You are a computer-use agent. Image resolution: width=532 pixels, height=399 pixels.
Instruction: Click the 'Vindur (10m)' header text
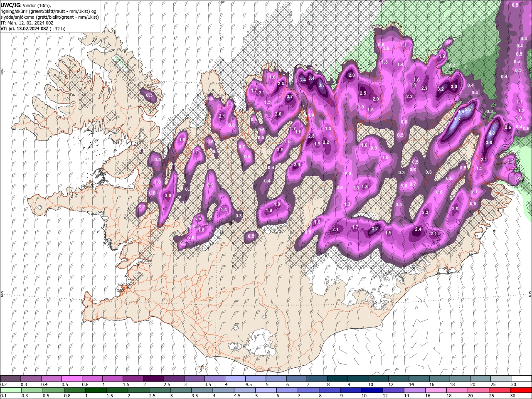(x=35, y=5)
